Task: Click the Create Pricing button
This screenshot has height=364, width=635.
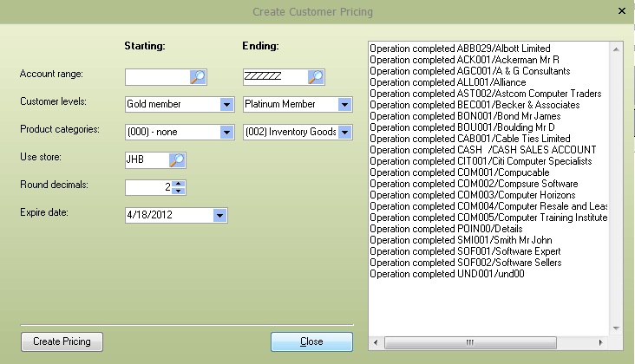Action: pyautogui.click(x=62, y=341)
